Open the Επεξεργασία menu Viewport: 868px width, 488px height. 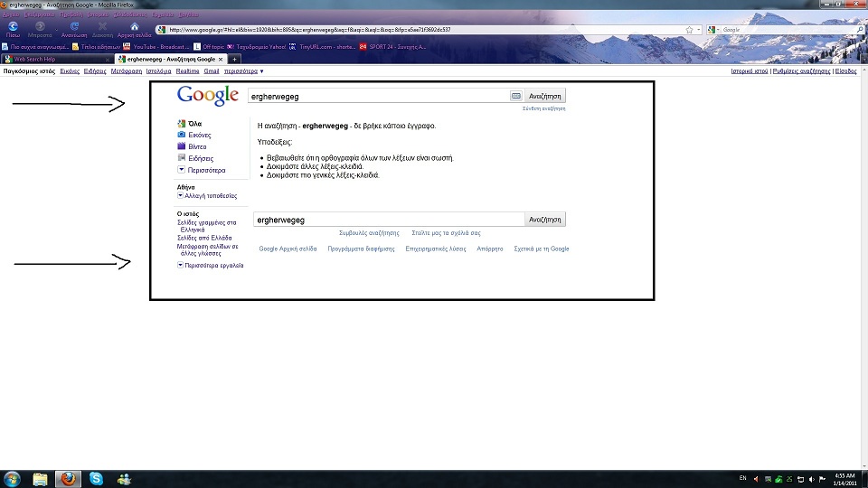tap(39, 15)
